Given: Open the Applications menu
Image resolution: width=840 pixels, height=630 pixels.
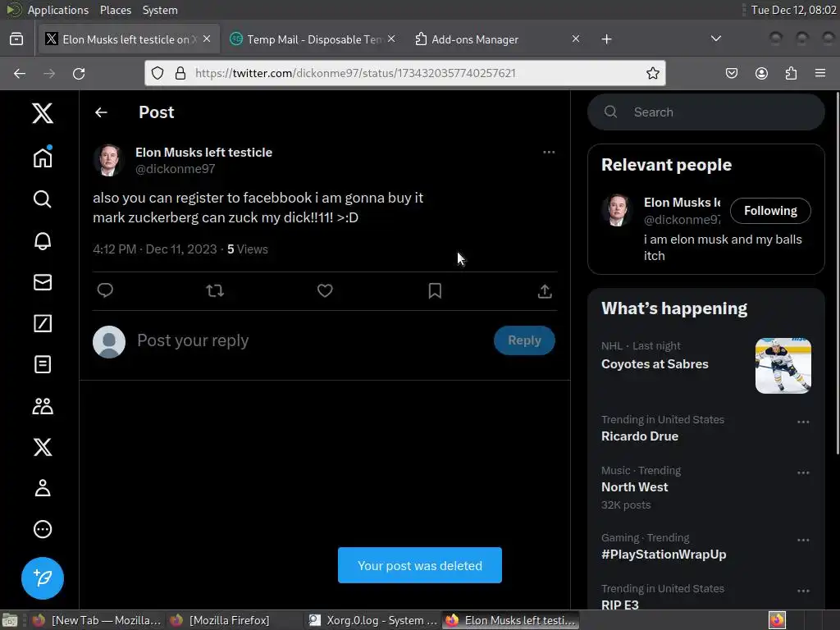Looking at the screenshot, I should tap(58, 10).
